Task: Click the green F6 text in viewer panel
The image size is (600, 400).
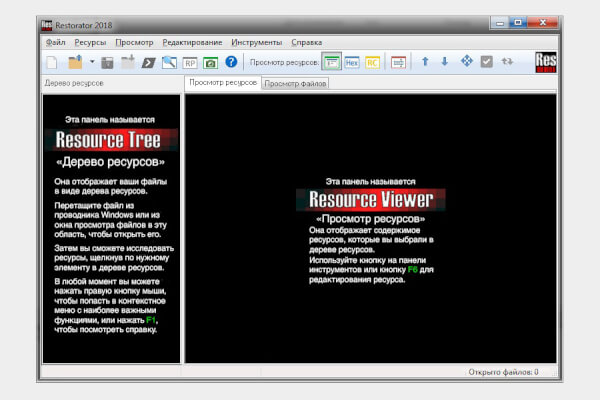Action: [412, 269]
